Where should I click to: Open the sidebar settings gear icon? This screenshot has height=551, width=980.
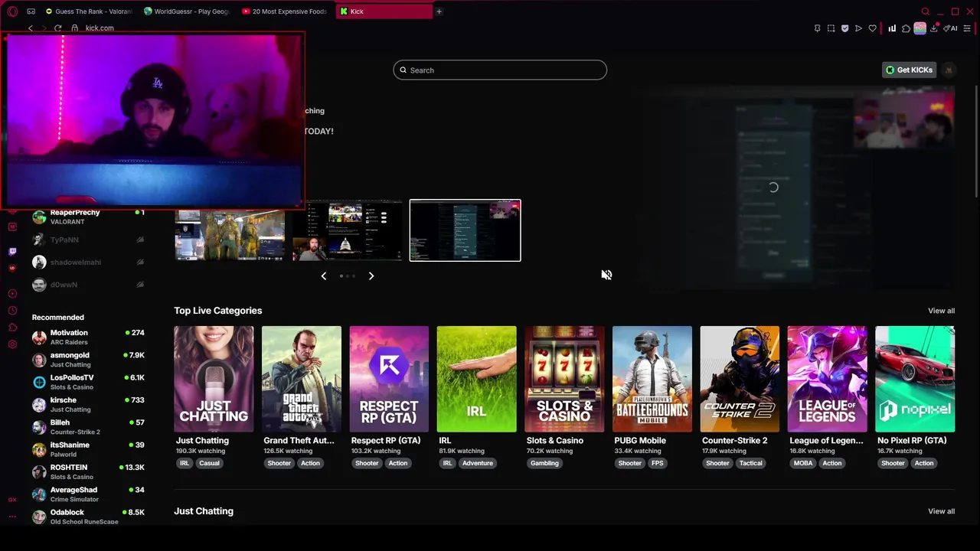tap(12, 344)
